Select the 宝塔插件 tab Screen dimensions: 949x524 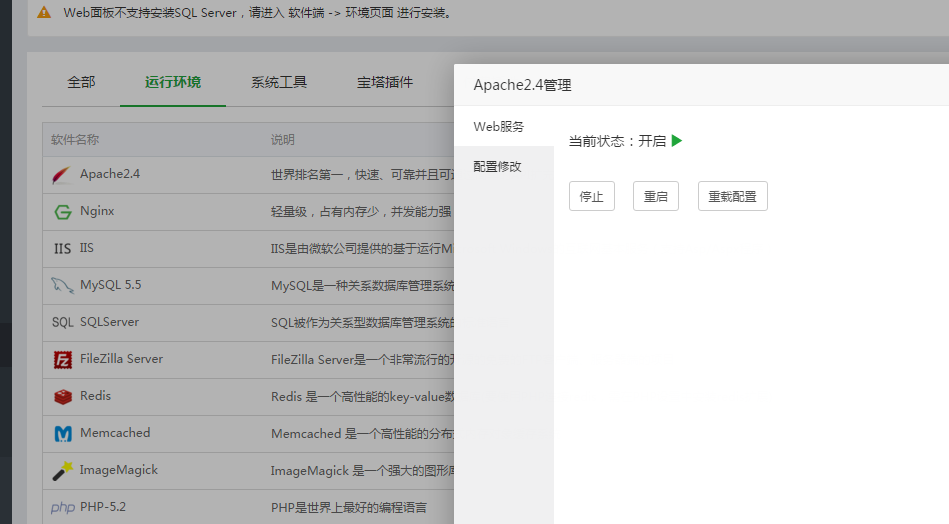click(x=385, y=82)
